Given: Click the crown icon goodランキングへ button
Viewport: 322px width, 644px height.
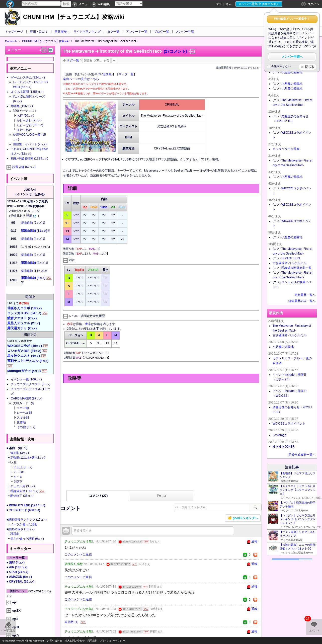Looking at the screenshot, I should point(243,518).
